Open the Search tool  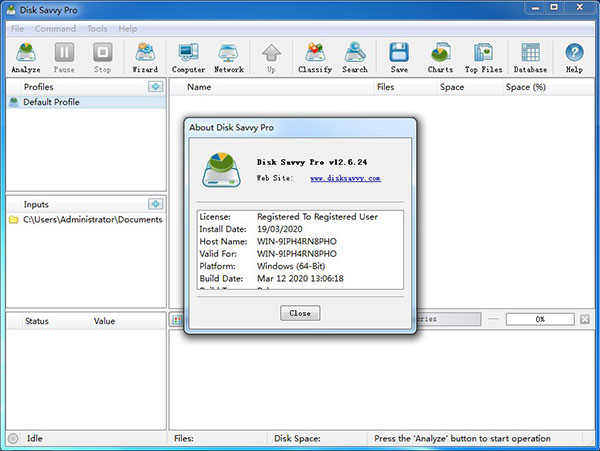355,57
